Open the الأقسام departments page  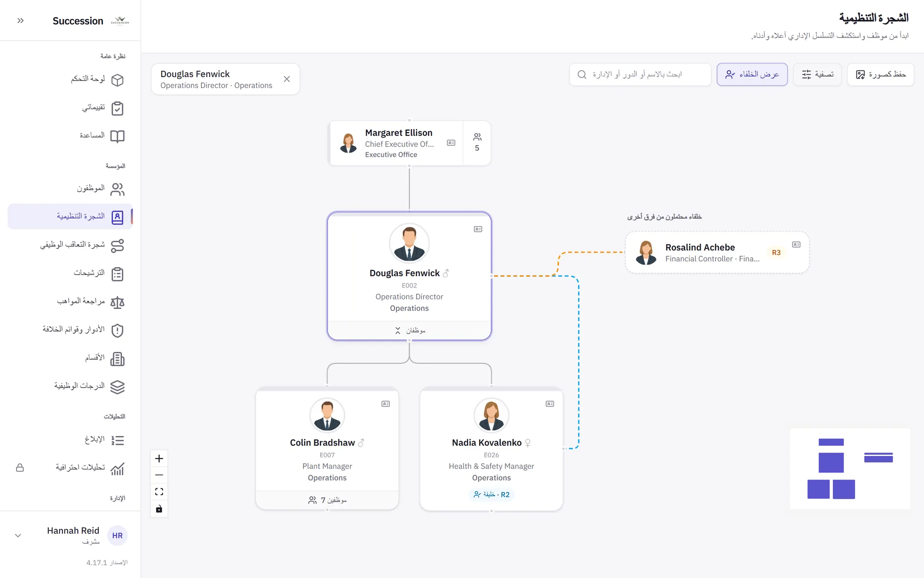coord(70,358)
